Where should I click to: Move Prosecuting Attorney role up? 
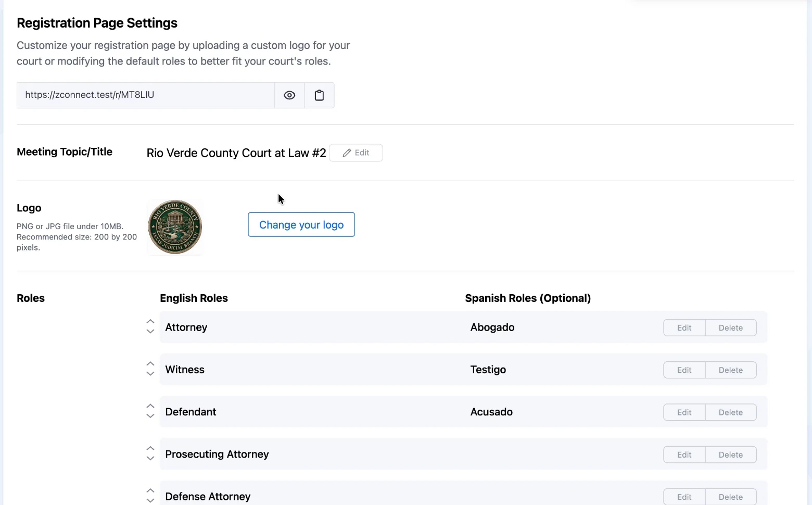pyautogui.click(x=150, y=448)
